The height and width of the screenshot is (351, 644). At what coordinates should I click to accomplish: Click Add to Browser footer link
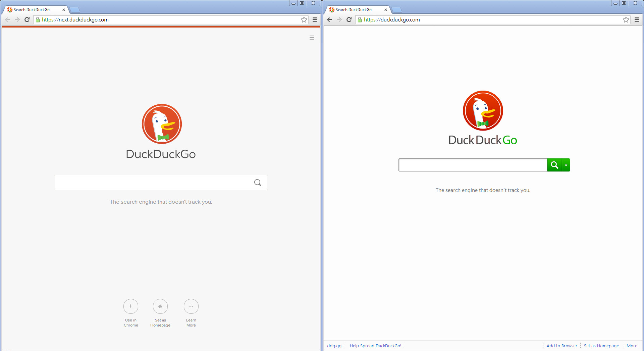[x=562, y=346]
